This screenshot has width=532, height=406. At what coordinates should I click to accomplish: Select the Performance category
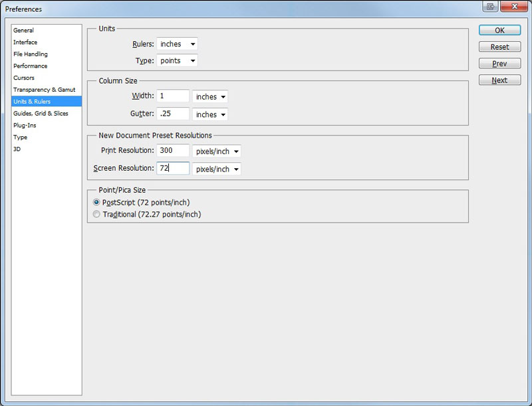pyautogui.click(x=31, y=66)
